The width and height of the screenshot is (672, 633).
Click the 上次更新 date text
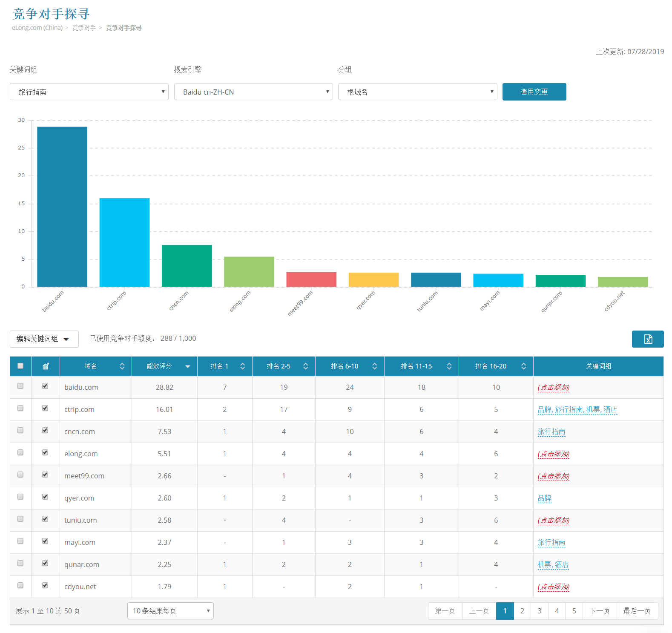pyautogui.click(x=630, y=52)
